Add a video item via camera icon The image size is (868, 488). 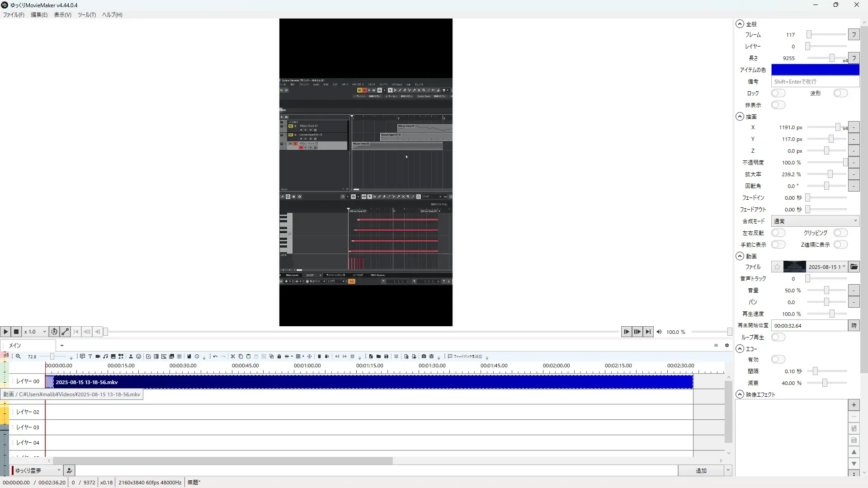(x=98, y=357)
